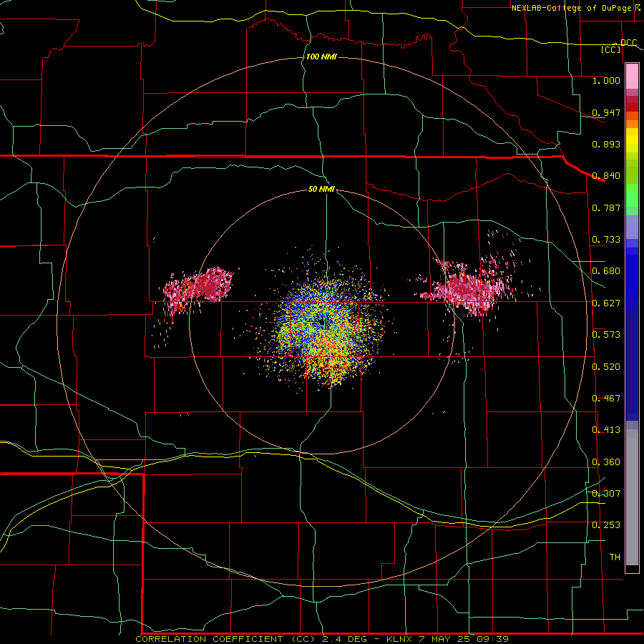This screenshot has height=644, width=644.
Task: Click the radar site center point
Action: tap(322, 323)
